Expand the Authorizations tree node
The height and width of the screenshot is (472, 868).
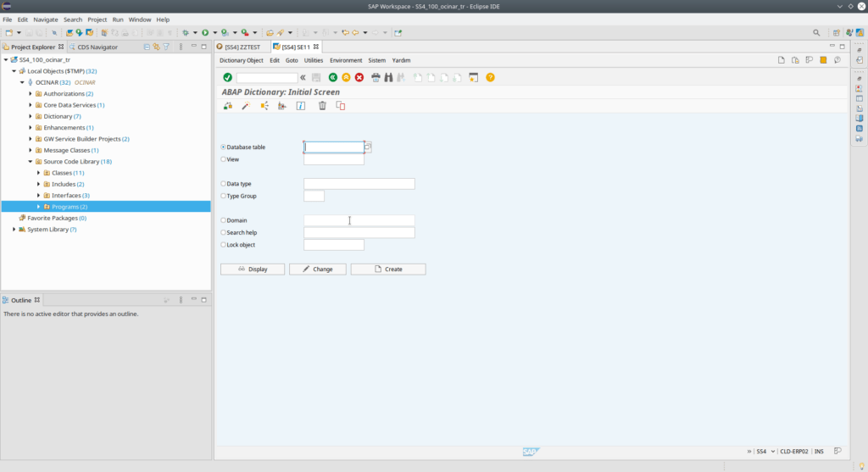31,93
